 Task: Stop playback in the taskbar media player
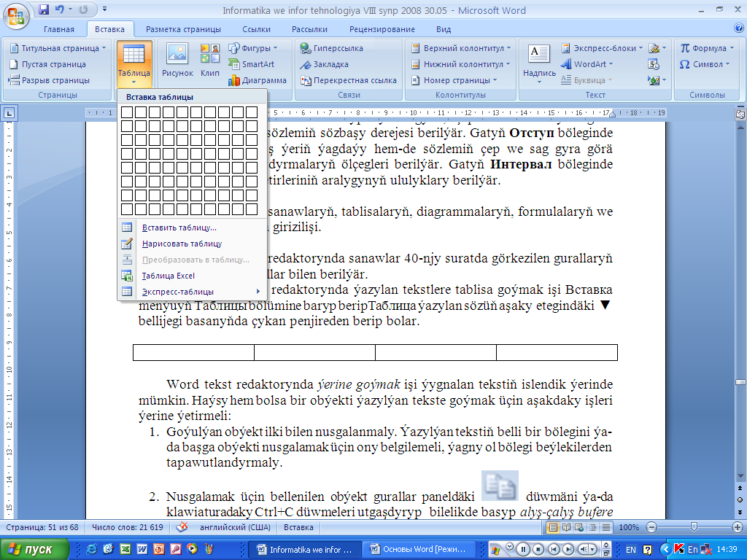(538, 550)
